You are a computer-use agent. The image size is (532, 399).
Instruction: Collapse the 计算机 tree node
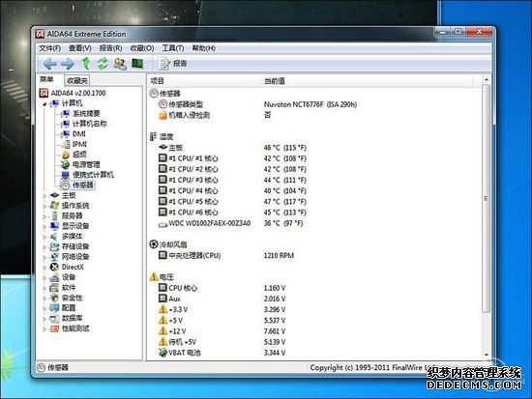[44, 103]
